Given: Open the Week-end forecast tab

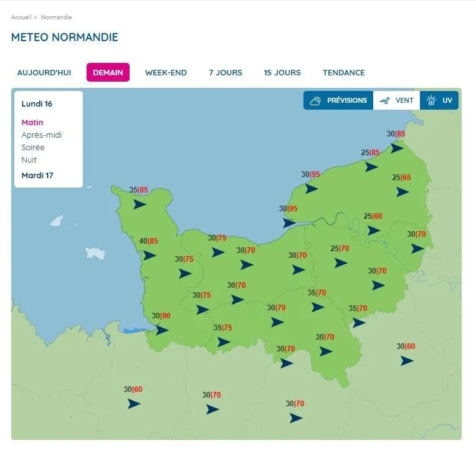Looking at the screenshot, I should click(x=166, y=72).
